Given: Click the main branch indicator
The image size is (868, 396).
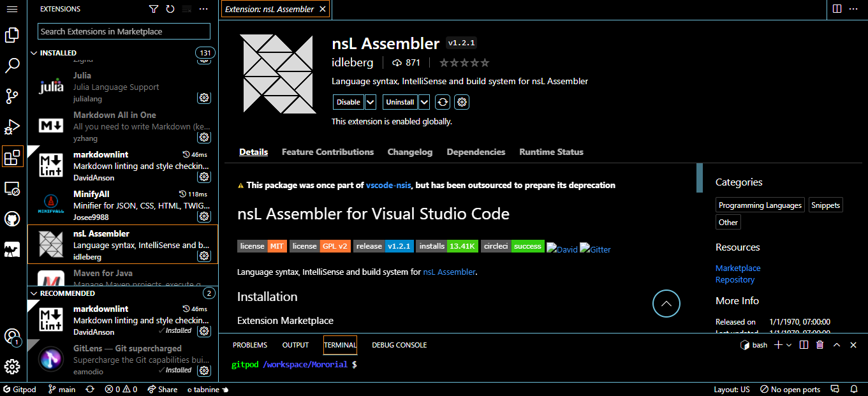Looking at the screenshot, I should click(x=62, y=389).
